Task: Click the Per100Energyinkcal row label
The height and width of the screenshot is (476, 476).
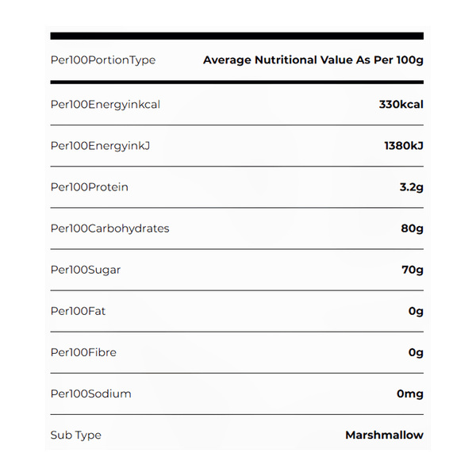Action: (x=105, y=105)
